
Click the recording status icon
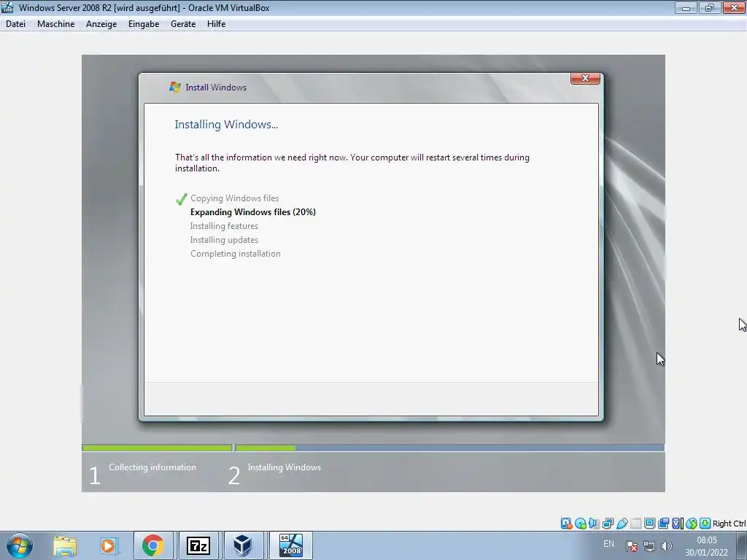663,524
